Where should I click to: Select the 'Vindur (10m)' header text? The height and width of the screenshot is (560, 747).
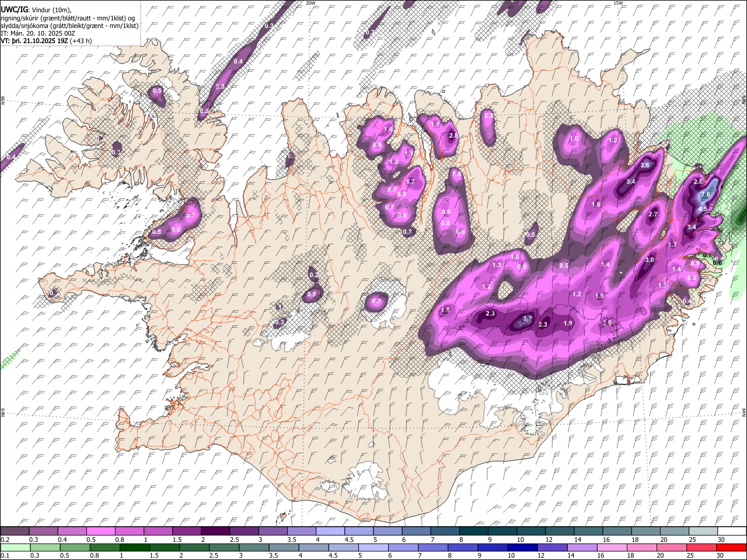coord(51,10)
